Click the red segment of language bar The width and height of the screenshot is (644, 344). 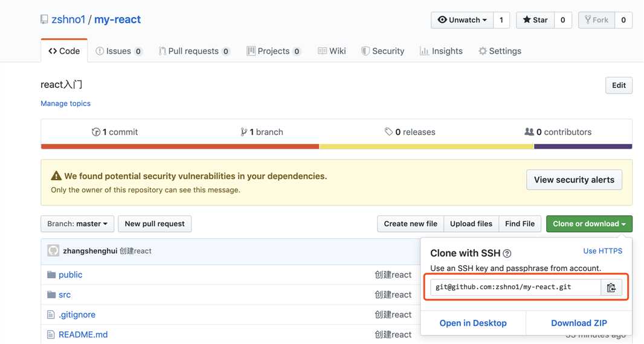[180, 146]
